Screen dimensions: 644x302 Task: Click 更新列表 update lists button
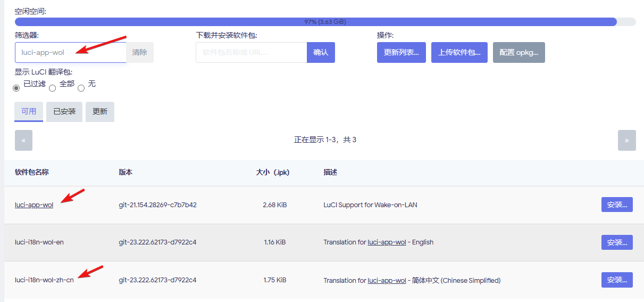point(402,53)
